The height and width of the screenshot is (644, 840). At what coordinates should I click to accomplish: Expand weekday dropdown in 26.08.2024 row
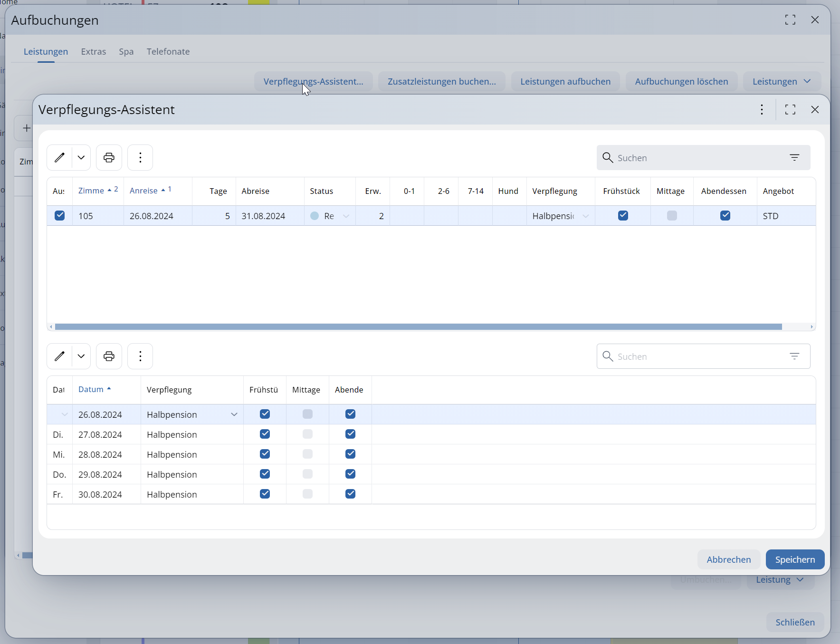click(x=65, y=414)
